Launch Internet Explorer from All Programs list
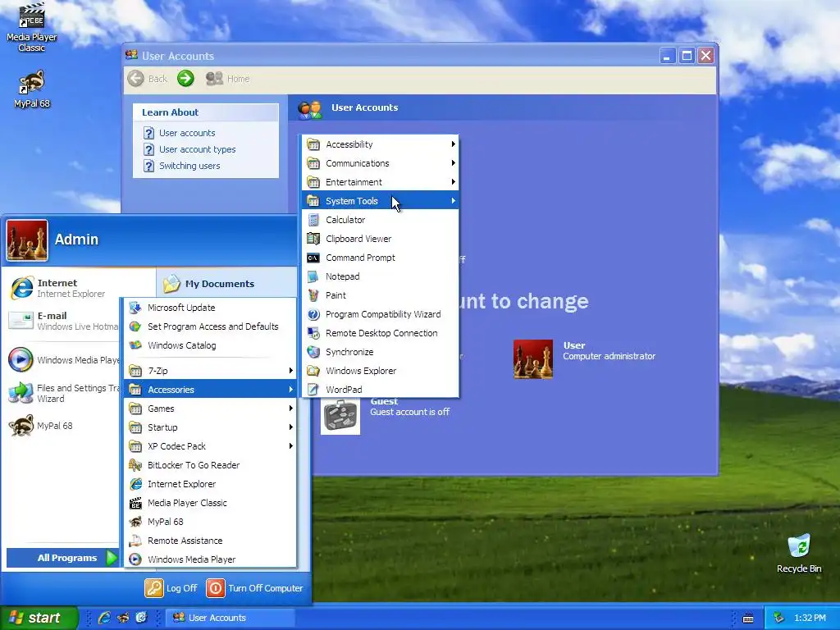840x630 pixels. coord(210,484)
